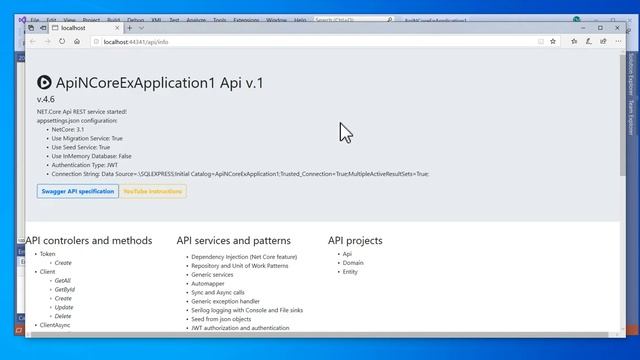Share this page icon
640x360 pixels.
[603, 41]
